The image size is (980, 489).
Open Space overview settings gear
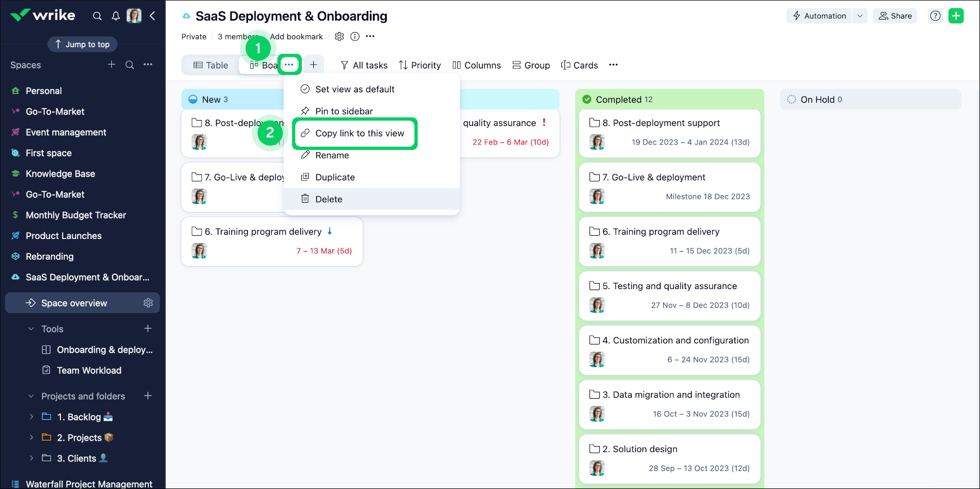pyautogui.click(x=148, y=303)
